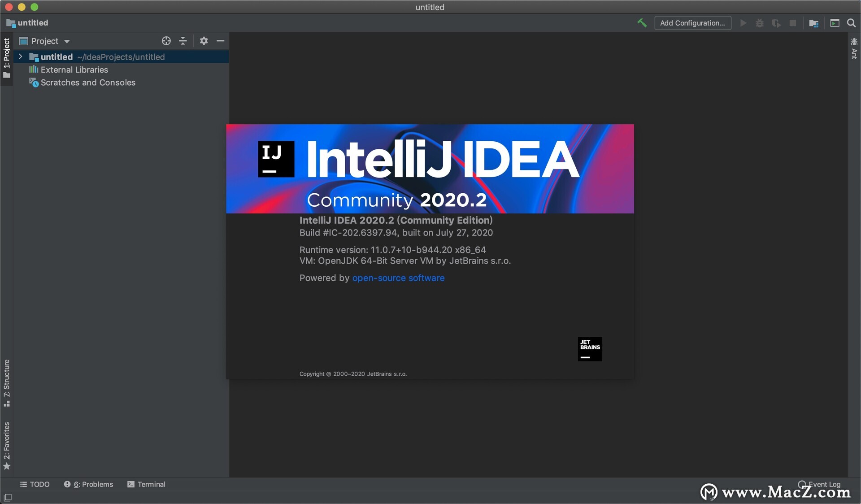This screenshot has height=504, width=861.
Task: Click the VM: OpenJDK text line
Action: [405, 261]
